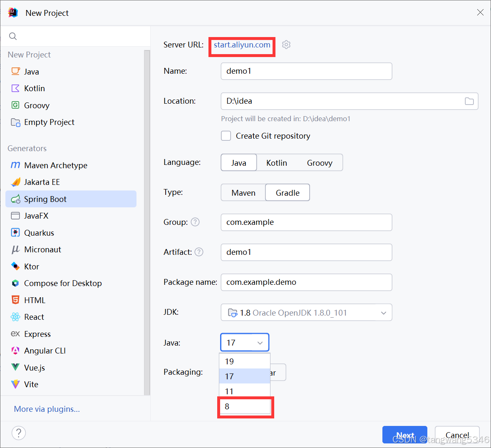Screen dimensions: 491x448
Task: Click the Cancel button
Action: click(x=457, y=435)
